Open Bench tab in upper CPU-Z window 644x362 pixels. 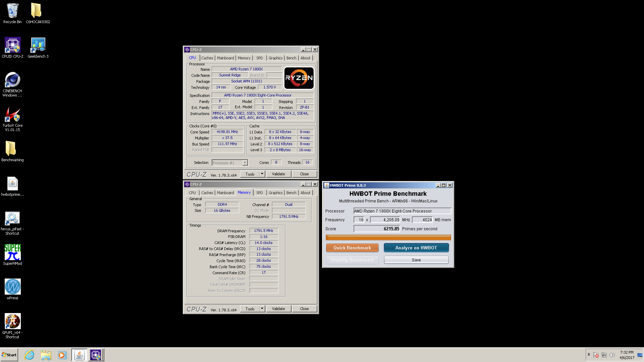291,58
